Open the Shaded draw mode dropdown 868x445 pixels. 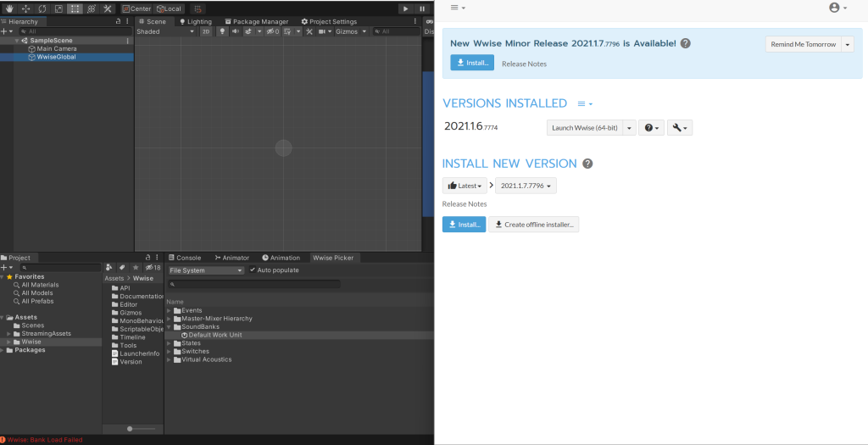(x=165, y=31)
